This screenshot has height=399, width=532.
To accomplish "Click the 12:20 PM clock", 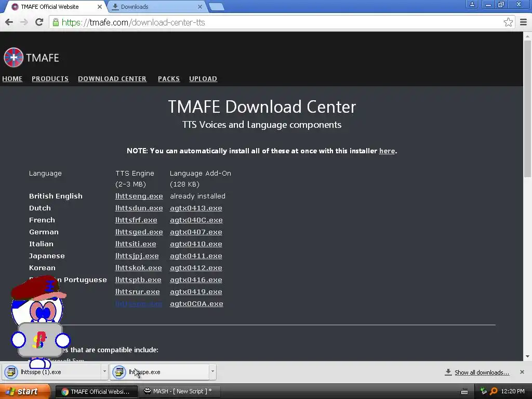I will tap(513, 391).
